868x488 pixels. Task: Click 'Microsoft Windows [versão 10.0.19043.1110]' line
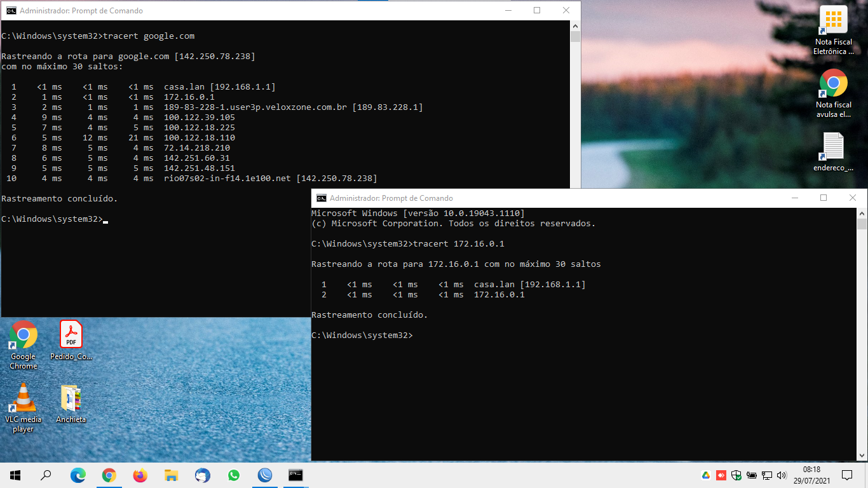[418, 213]
